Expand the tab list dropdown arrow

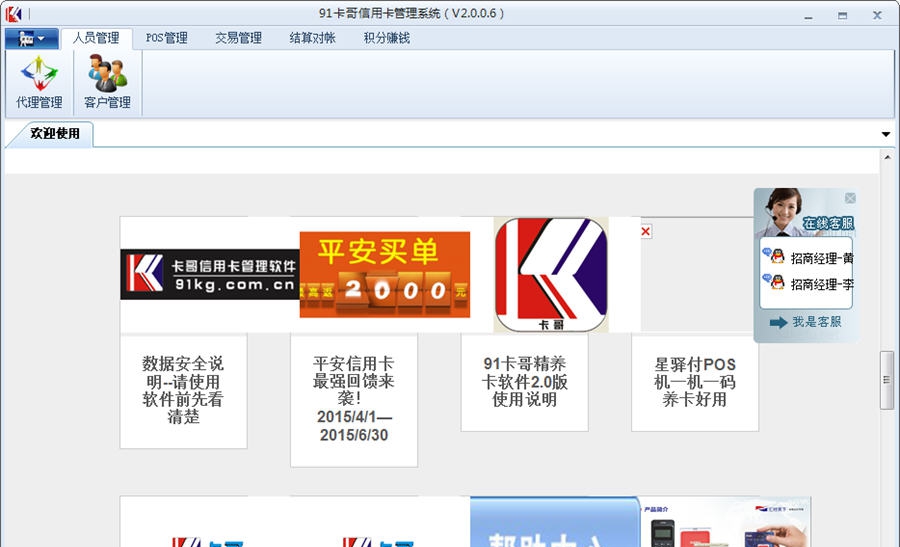(x=886, y=134)
